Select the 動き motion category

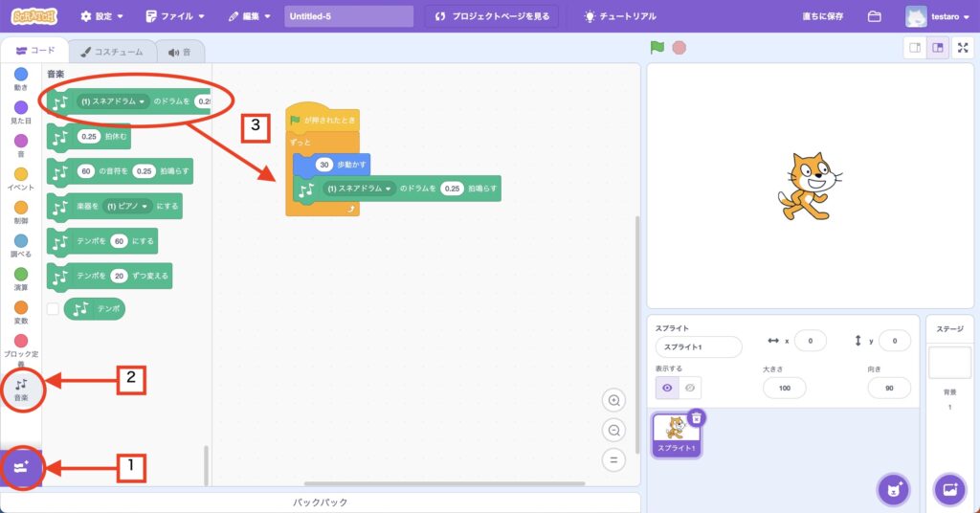coord(21,79)
